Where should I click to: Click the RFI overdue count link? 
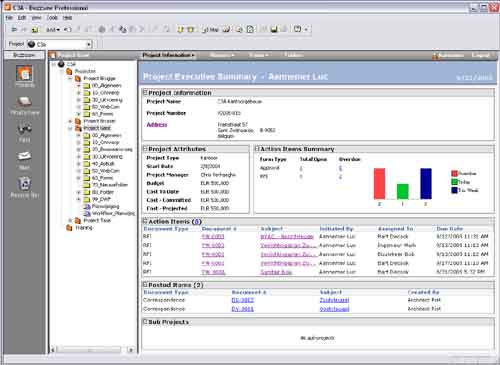pos(340,177)
